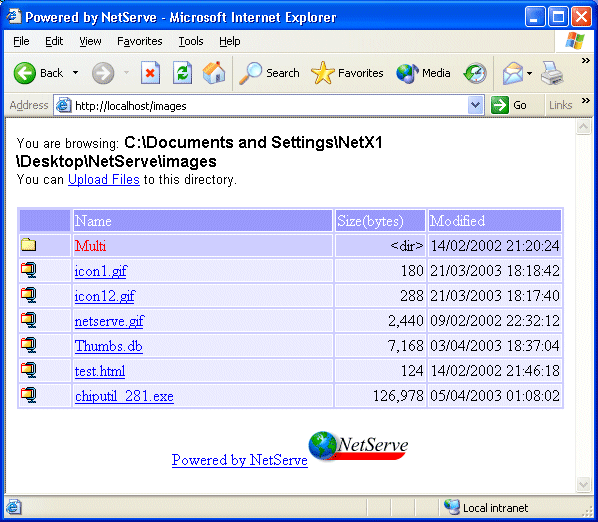Image resolution: width=598 pixels, height=522 pixels.
Task: Click the Mail envelope icon
Action: click(513, 73)
